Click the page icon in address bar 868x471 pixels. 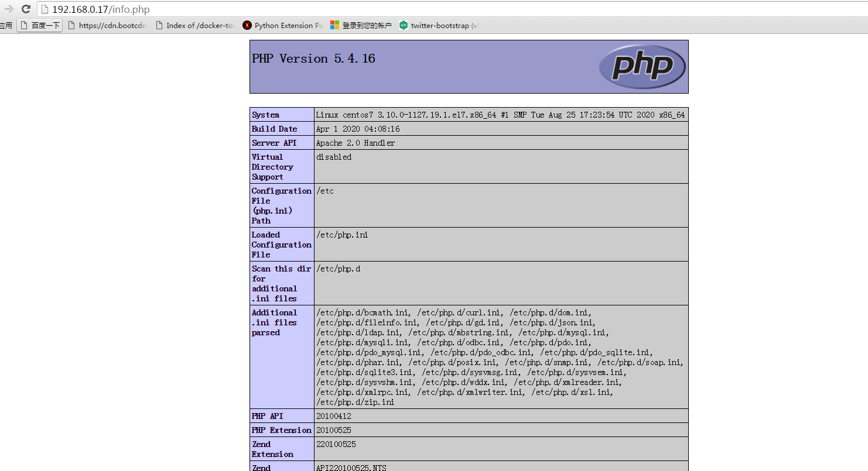(45, 9)
